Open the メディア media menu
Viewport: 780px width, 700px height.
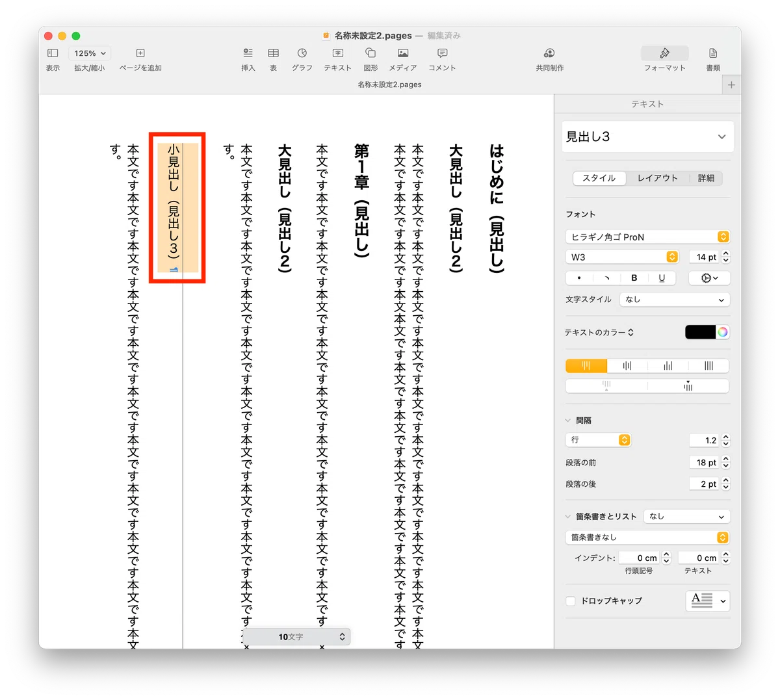[403, 53]
